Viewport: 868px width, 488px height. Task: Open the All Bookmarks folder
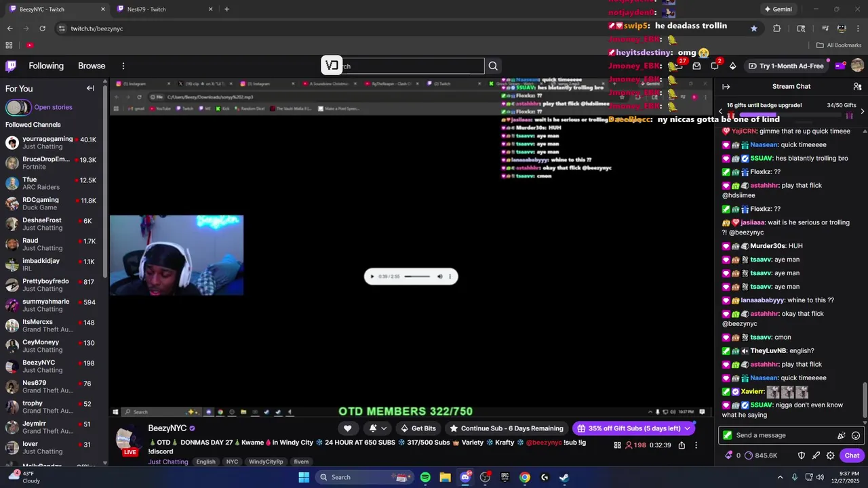pos(839,45)
